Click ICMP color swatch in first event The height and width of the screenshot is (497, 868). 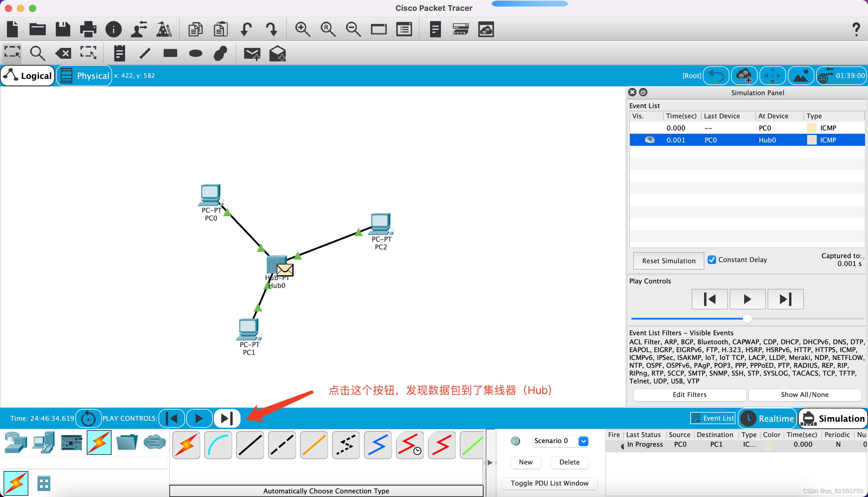[x=812, y=128]
